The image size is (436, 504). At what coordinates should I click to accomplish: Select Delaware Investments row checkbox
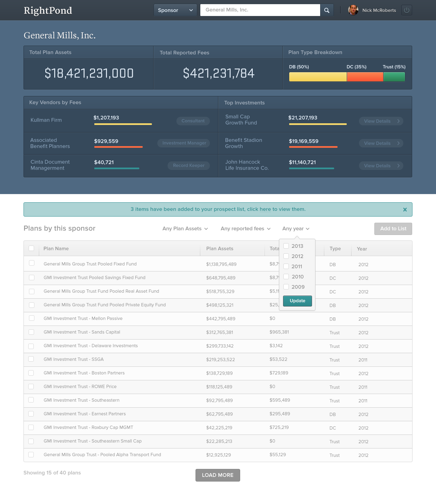[x=31, y=346]
